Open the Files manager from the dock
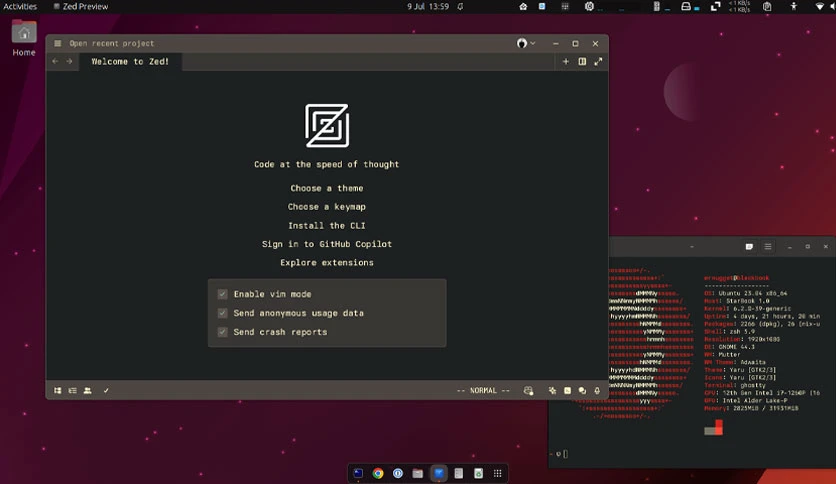Viewport: 836px width, 484px height. click(x=417, y=473)
